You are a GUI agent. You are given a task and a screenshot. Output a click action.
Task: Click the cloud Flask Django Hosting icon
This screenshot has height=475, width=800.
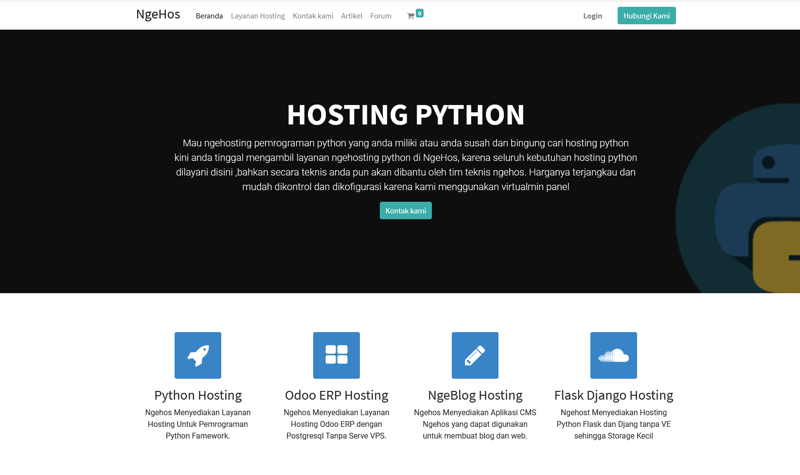tap(613, 355)
